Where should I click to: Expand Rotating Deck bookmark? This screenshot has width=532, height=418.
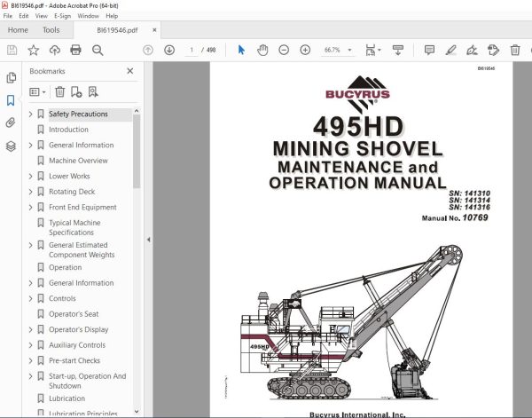click(x=30, y=192)
